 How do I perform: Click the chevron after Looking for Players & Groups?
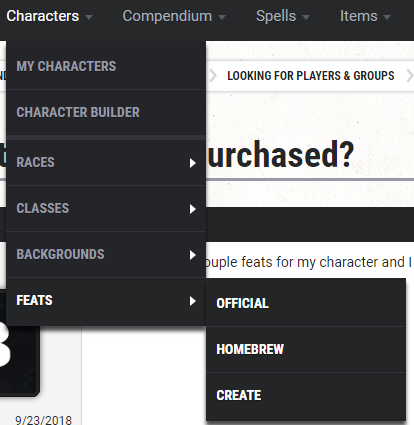click(410, 76)
